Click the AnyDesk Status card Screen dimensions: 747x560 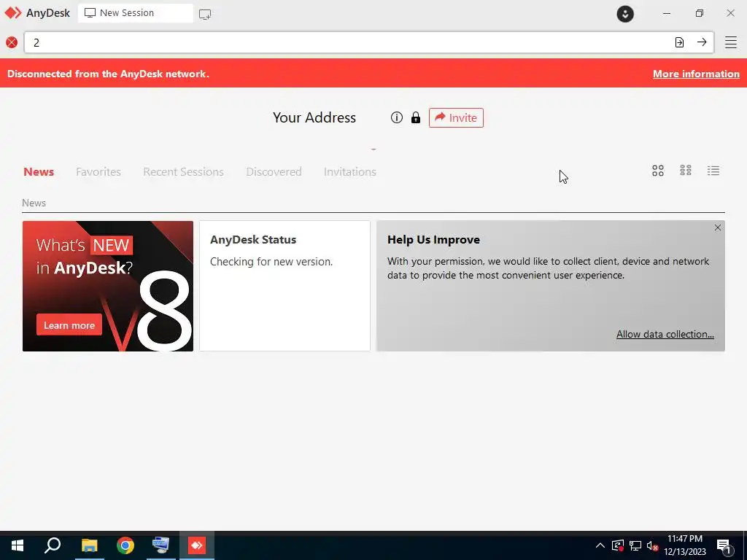285,286
